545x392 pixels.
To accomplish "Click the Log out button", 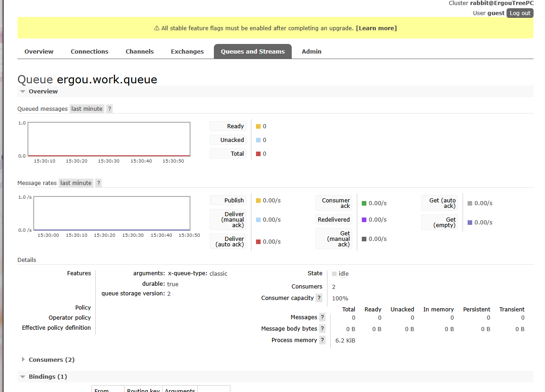I will click(520, 13).
